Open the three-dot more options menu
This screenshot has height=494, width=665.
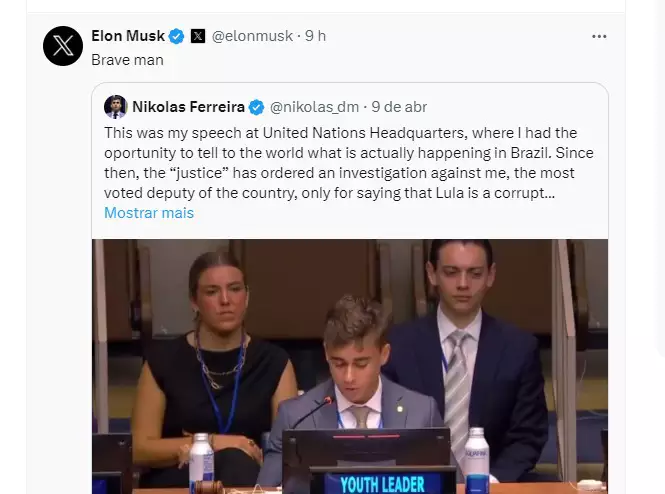599,36
